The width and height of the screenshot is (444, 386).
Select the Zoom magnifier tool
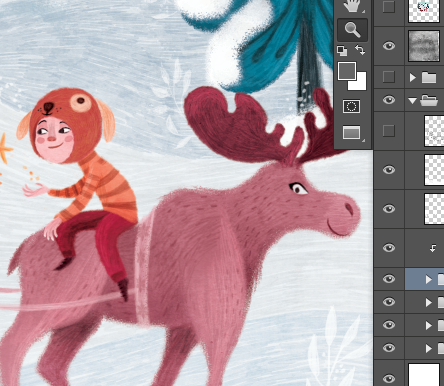[x=353, y=30]
